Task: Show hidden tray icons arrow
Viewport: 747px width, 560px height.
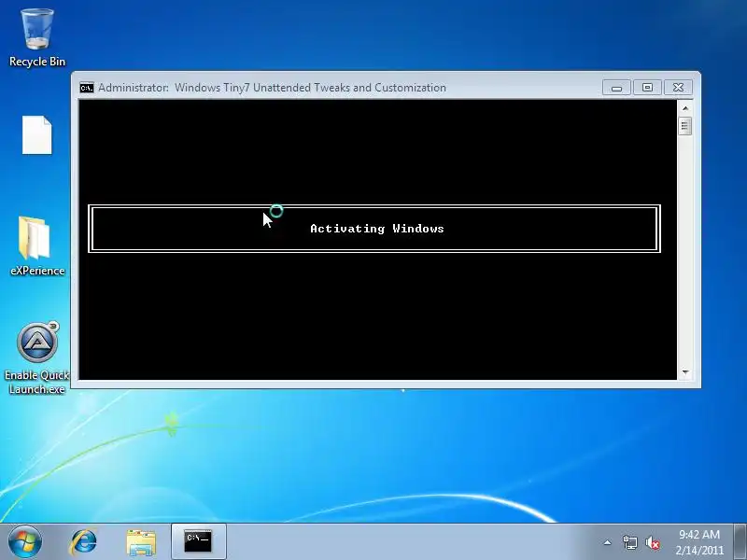Action: pyautogui.click(x=608, y=542)
